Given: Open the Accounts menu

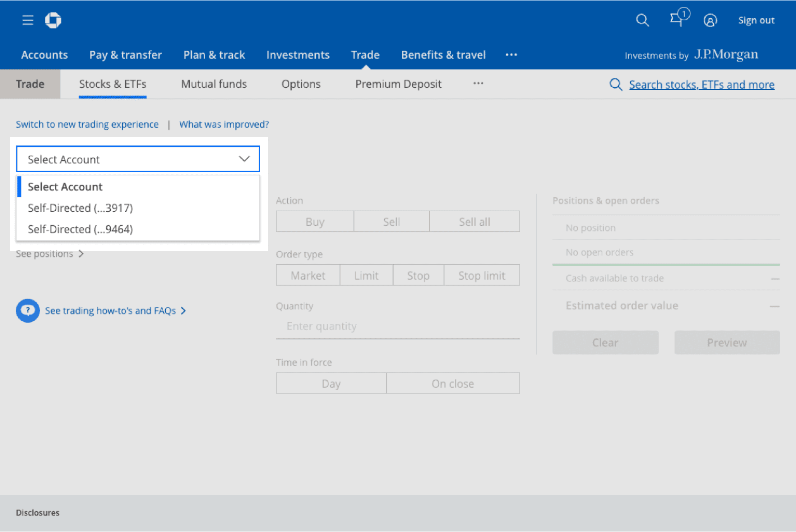Looking at the screenshot, I should pyautogui.click(x=44, y=55).
